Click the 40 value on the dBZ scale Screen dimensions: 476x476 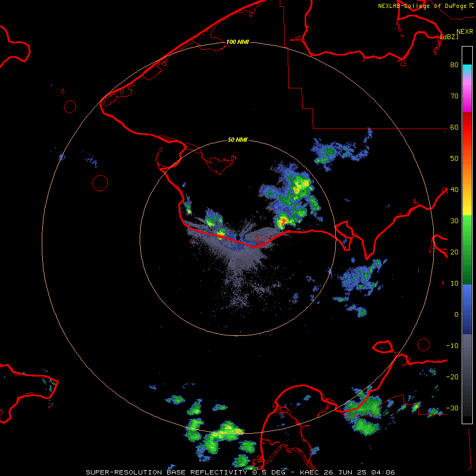pos(454,190)
